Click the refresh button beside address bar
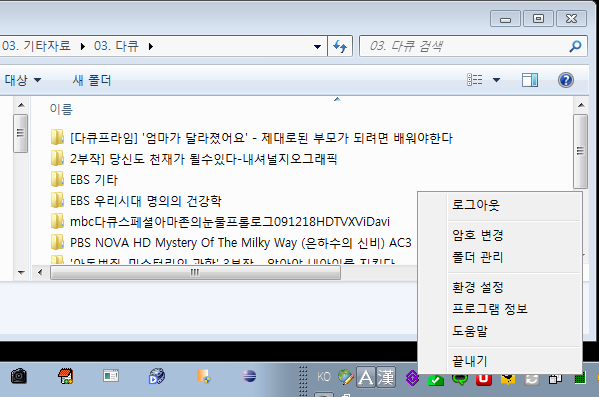 (340, 46)
